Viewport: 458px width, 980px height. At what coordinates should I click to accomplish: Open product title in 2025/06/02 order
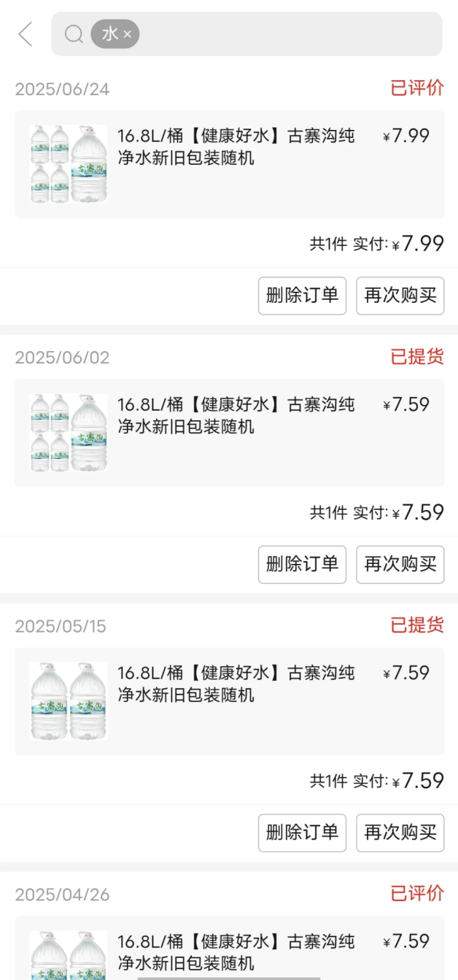pos(236,415)
